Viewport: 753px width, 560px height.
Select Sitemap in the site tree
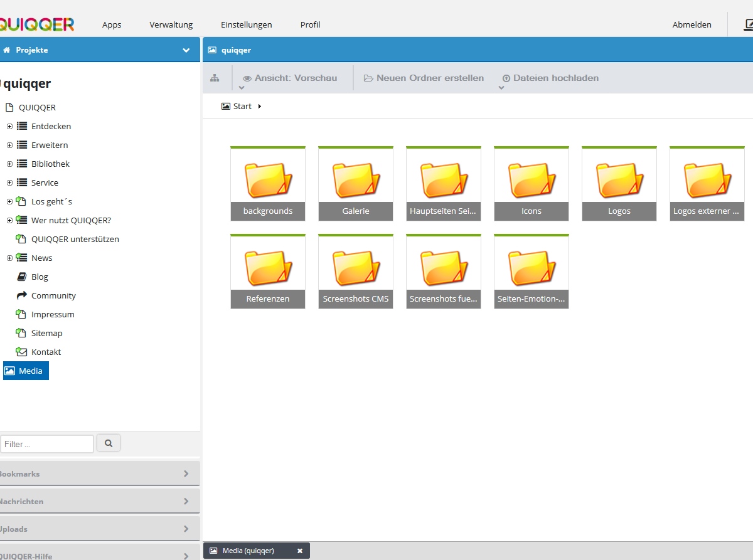tap(47, 333)
